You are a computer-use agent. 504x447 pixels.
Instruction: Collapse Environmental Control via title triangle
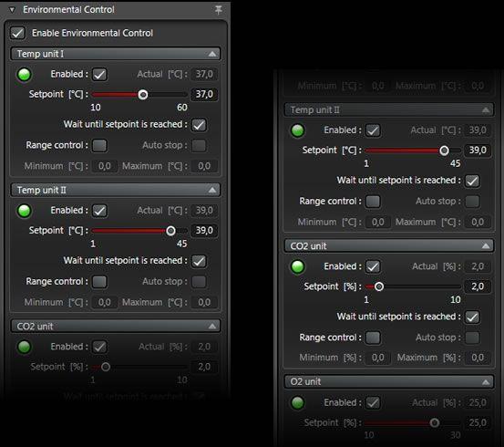[x=12, y=10]
